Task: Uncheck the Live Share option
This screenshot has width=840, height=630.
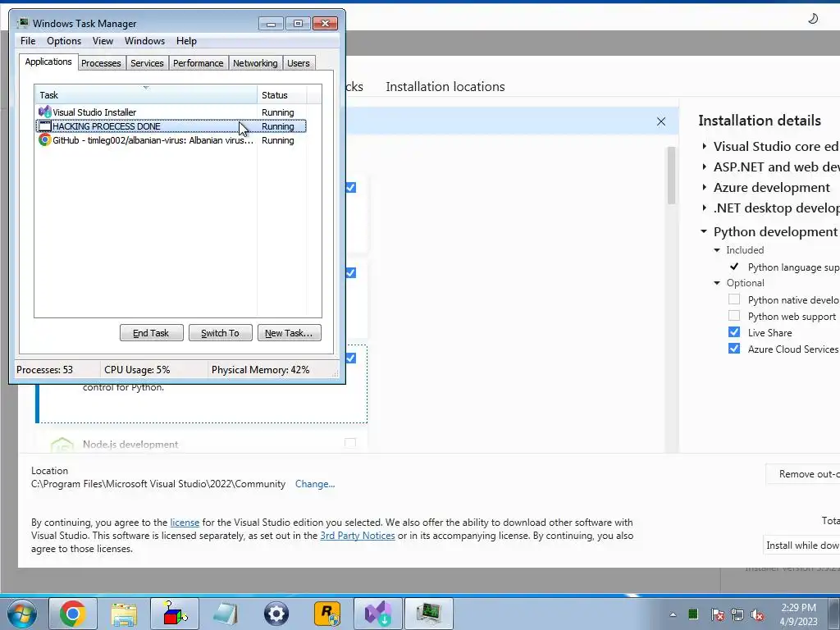Action: [x=734, y=332]
